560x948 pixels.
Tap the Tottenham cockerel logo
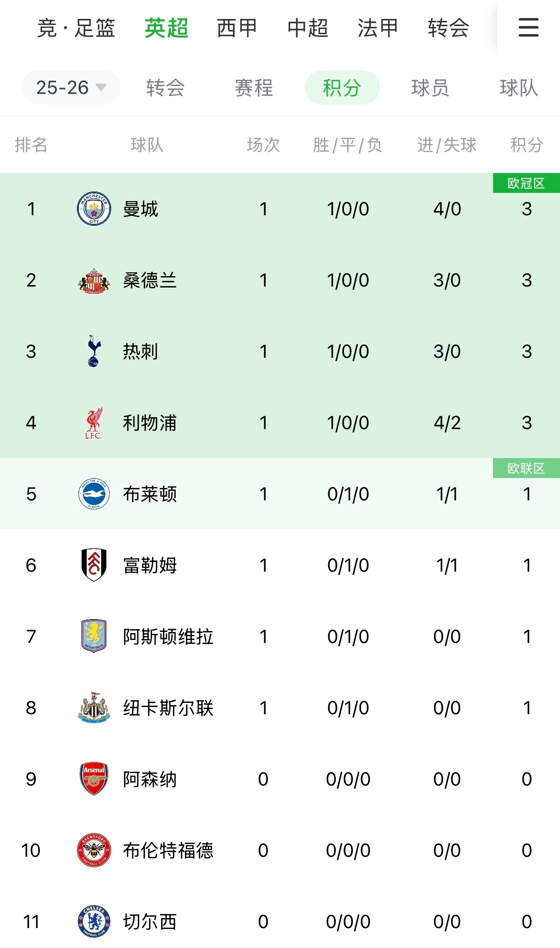(94, 351)
